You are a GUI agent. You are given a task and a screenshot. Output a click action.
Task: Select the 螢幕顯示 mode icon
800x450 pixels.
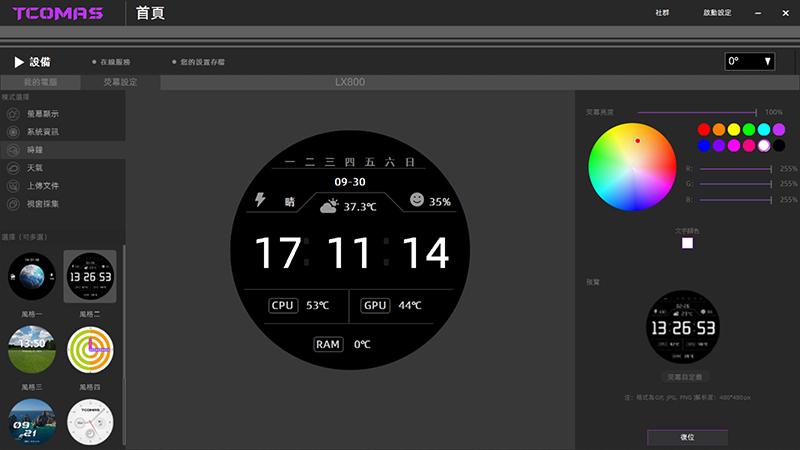coord(13,115)
